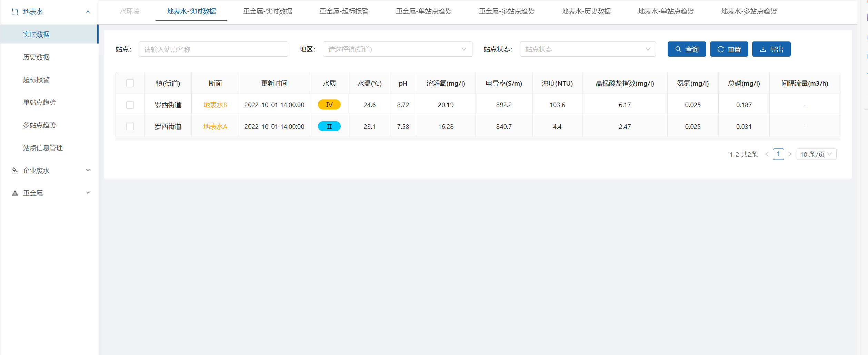Open the 站点状态 dropdown

click(588, 49)
